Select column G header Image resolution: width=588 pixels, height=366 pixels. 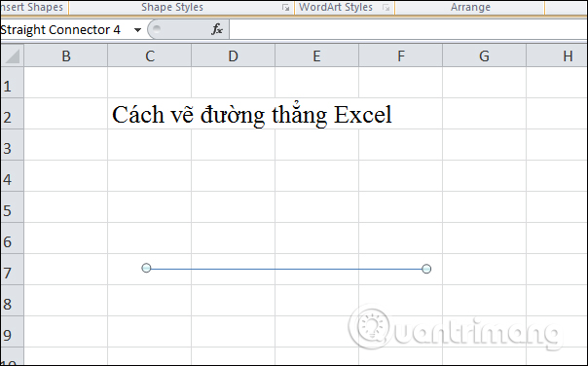pos(484,55)
